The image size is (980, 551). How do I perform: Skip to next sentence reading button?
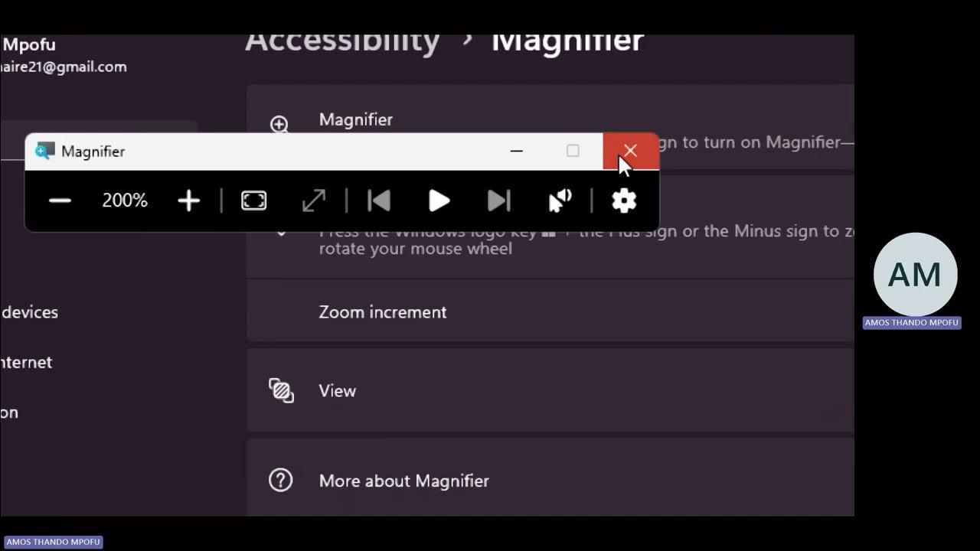(498, 201)
